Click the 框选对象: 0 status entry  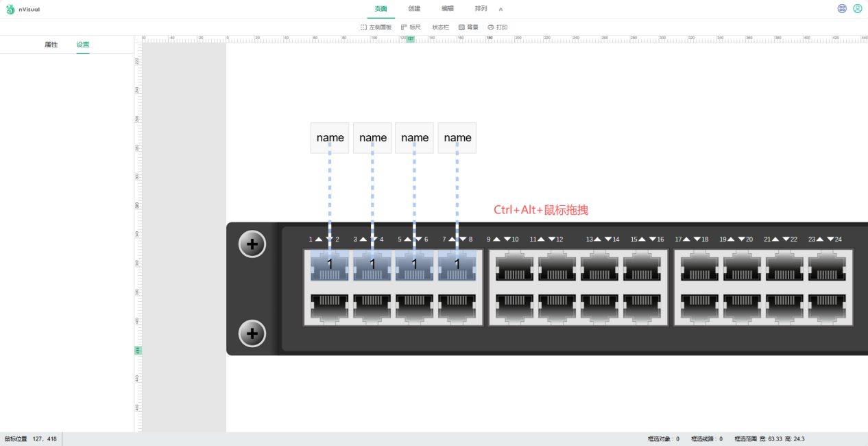point(664,439)
